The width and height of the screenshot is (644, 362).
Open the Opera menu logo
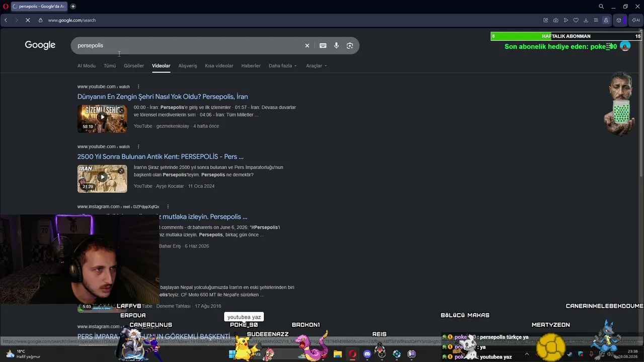5,6
